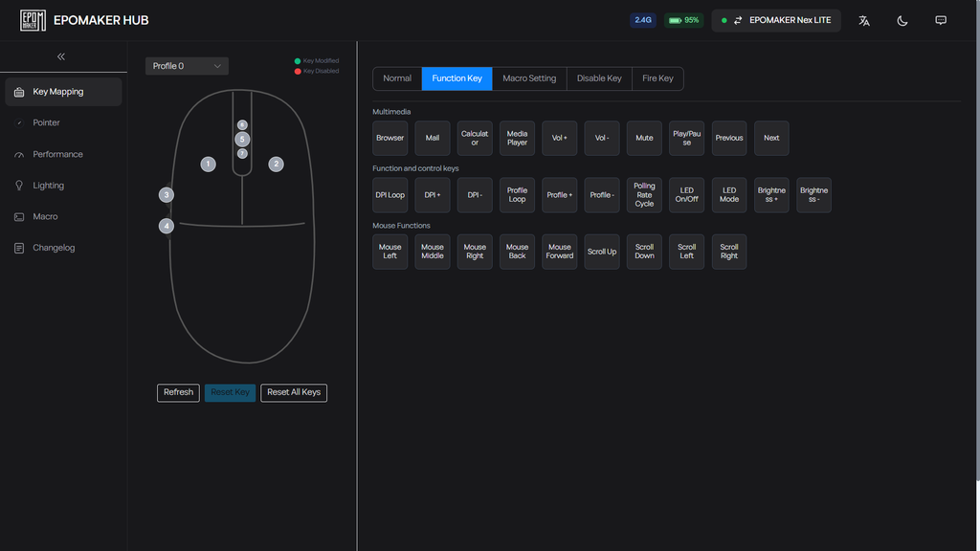Assign the DPI - function
This screenshot has width=980, height=551.
pos(475,195)
